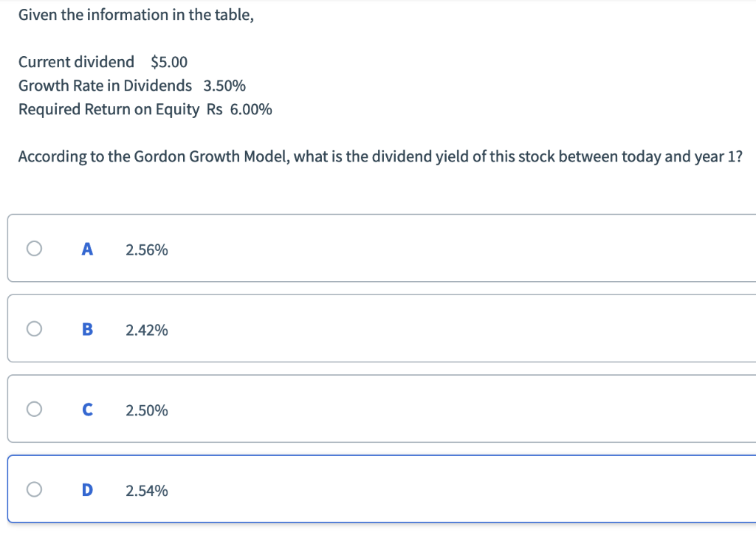Select the radio button for answer C

tap(34, 409)
